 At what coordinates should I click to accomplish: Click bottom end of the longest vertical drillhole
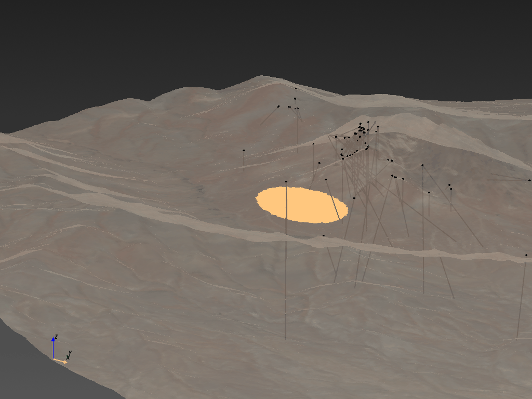285,338
